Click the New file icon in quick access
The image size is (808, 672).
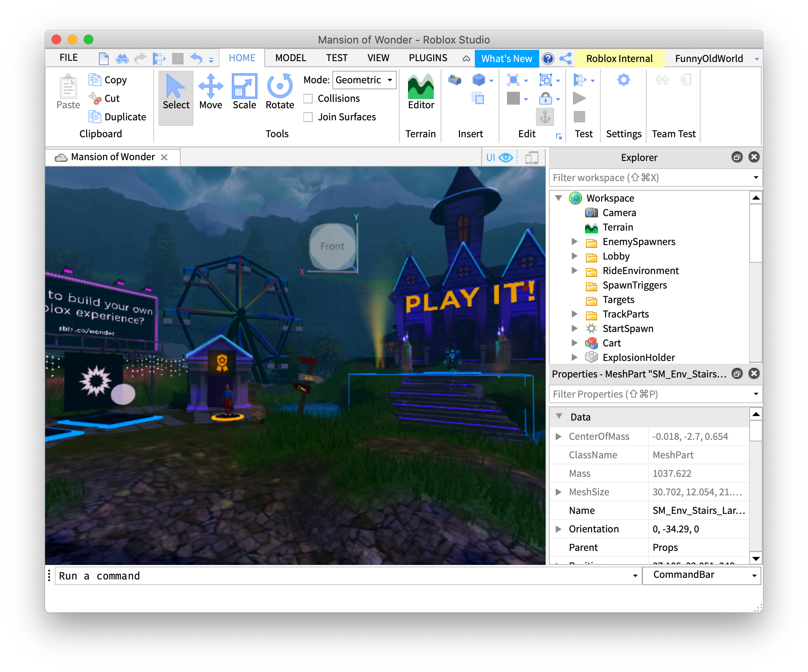click(x=104, y=59)
